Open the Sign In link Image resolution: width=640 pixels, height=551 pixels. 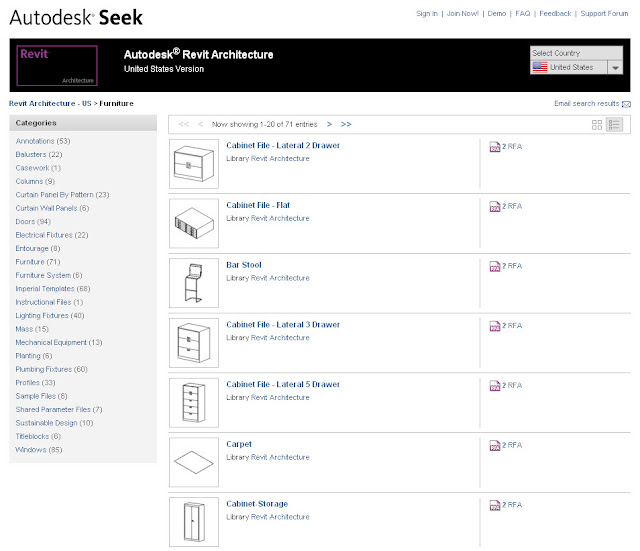(427, 13)
